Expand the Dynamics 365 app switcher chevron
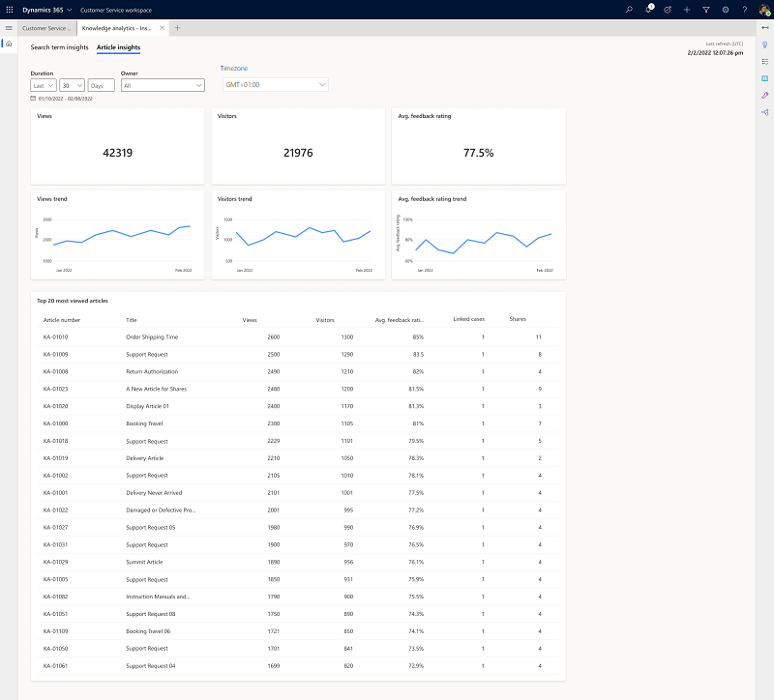The image size is (774, 700). pyautogui.click(x=69, y=10)
